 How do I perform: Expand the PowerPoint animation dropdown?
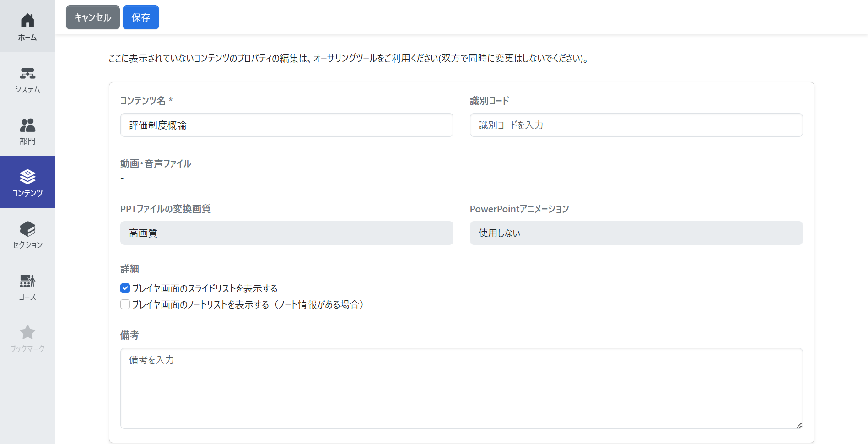(636, 233)
